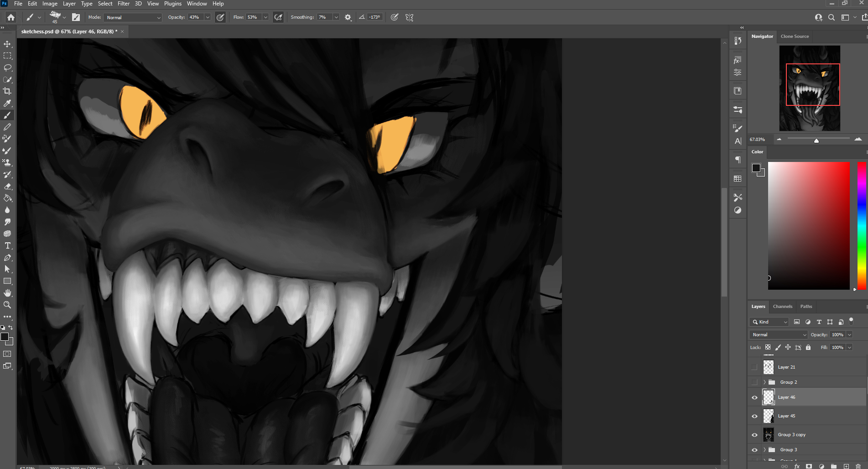The width and height of the screenshot is (868, 469).
Task: Hide Layer 45 using eye icon
Action: click(754, 416)
